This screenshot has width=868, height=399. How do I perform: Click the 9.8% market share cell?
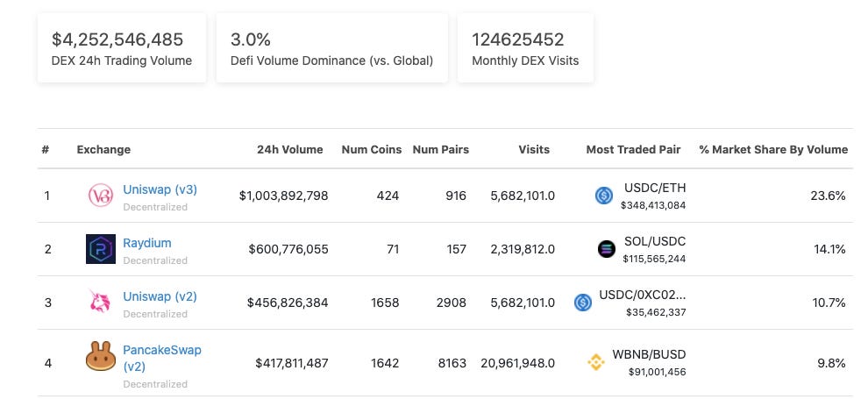pyautogui.click(x=831, y=363)
